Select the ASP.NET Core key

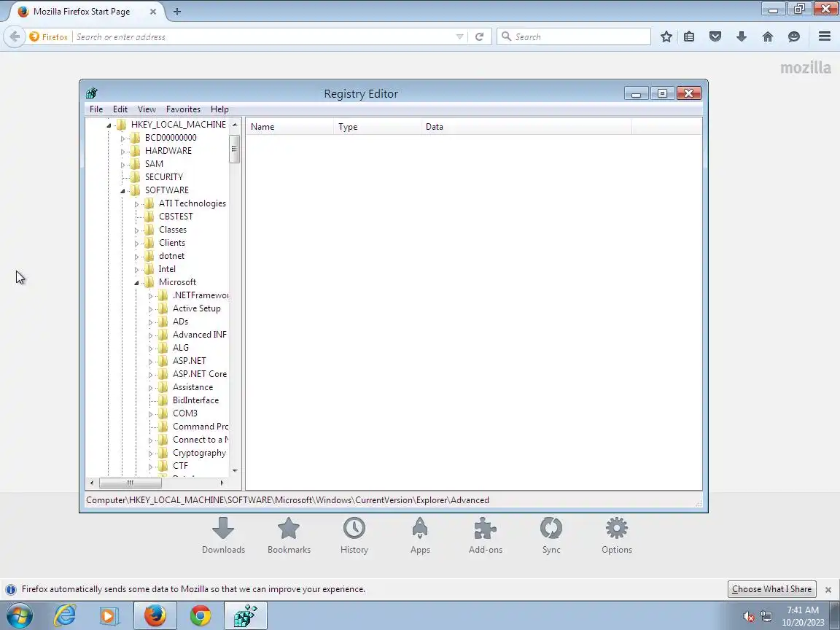[199, 374]
